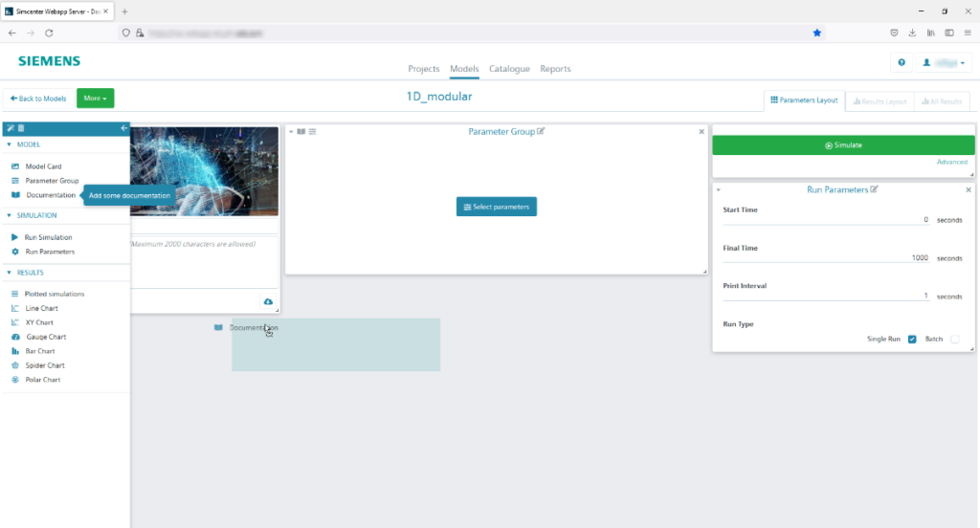Click the Parameter Group list icon in sidebar

(x=15, y=181)
